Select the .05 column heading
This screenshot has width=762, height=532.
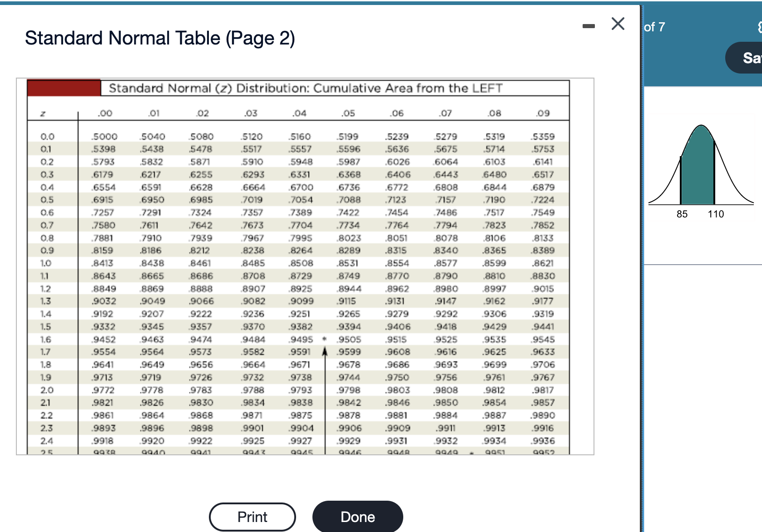point(348,113)
